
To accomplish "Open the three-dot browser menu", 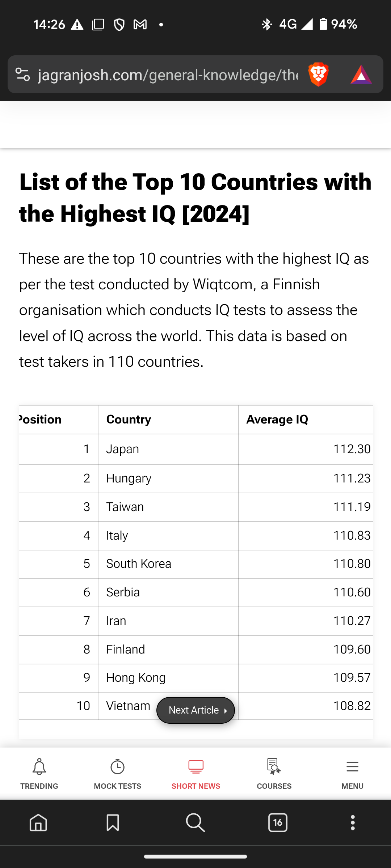I will 353,823.
